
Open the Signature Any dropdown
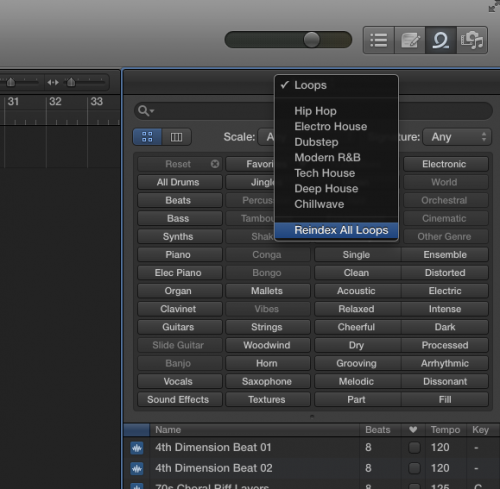[457, 137]
